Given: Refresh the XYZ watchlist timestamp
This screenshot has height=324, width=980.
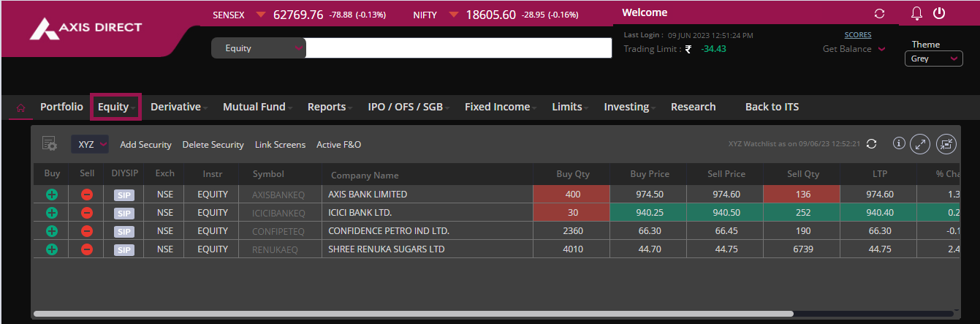Looking at the screenshot, I should (x=871, y=144).
